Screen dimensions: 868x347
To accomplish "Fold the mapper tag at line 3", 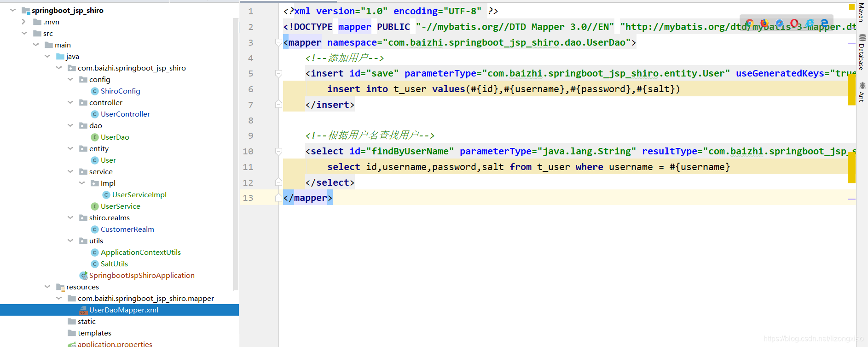I will tap(278, 43).
